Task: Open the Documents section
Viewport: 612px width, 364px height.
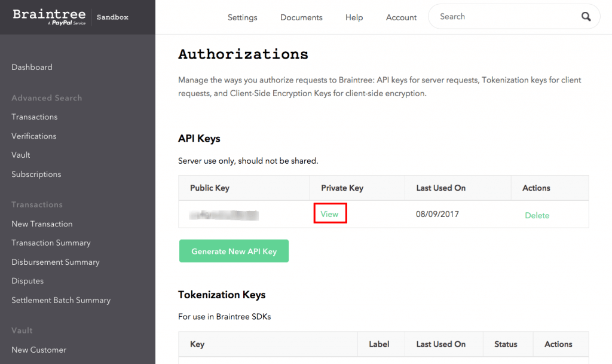Action: [301, 18]
